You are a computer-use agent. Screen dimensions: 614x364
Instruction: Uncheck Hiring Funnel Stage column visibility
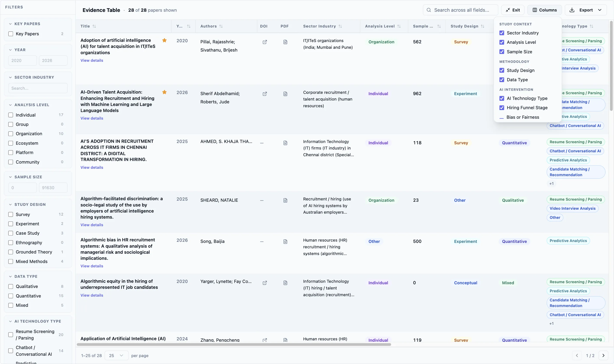pyautogui.click(x=502, y=108)
